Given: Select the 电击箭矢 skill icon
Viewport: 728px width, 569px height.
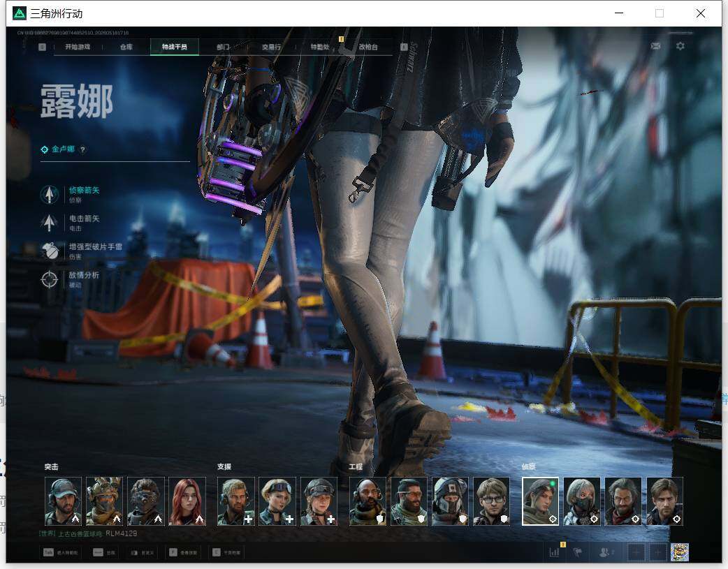Looking at the screenshot, I should [x=49, y=223].
